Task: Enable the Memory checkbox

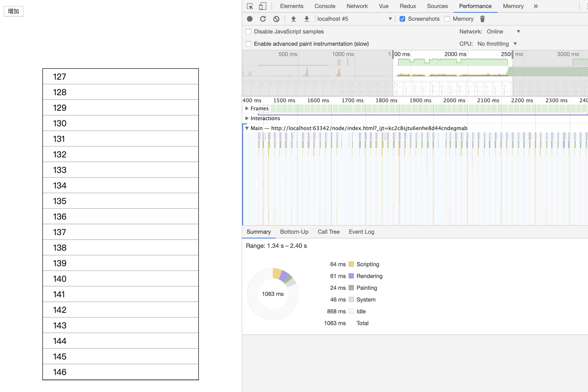Action: [x=447, y=19]
